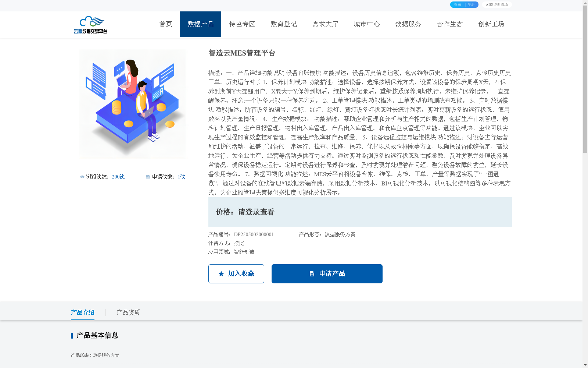
Task: Click the product illustration thumbnail
Action: tap(134, 104)
